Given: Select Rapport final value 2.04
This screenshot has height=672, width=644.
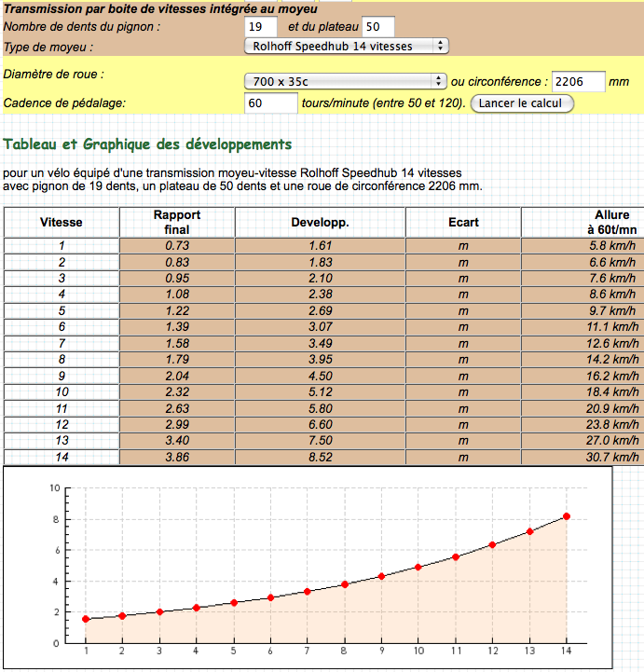Looking at the screenshot, I should point(177,376).
